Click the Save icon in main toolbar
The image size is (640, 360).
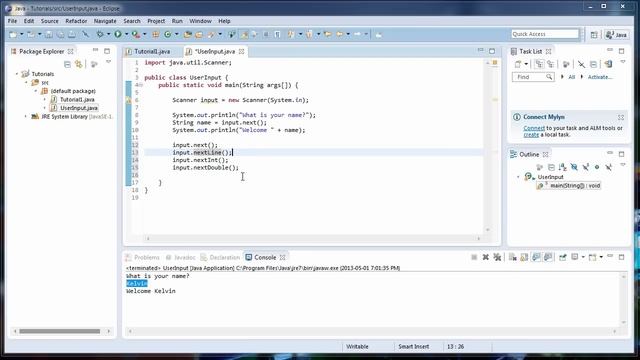click(49, 35)
